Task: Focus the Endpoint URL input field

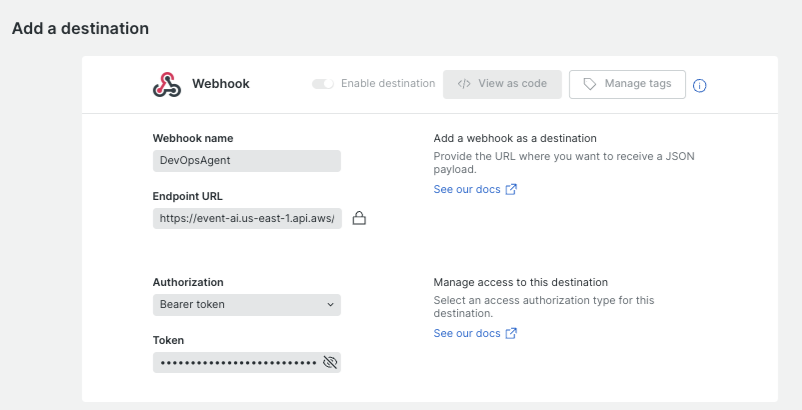Action: point(246,218)
